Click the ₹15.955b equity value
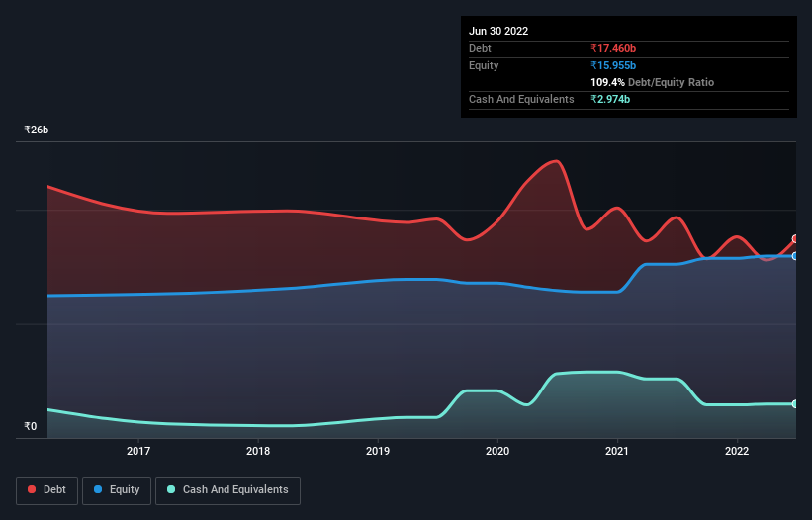 tap(613, 65)
